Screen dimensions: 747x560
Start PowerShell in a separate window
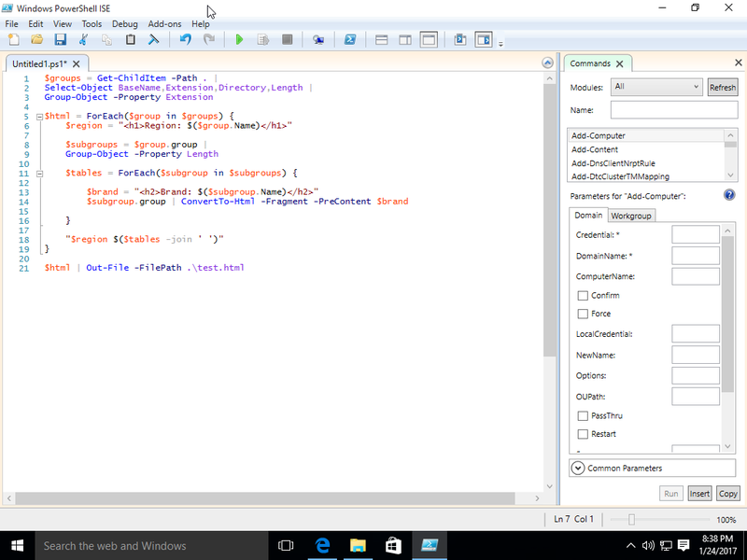click(349, 40)
